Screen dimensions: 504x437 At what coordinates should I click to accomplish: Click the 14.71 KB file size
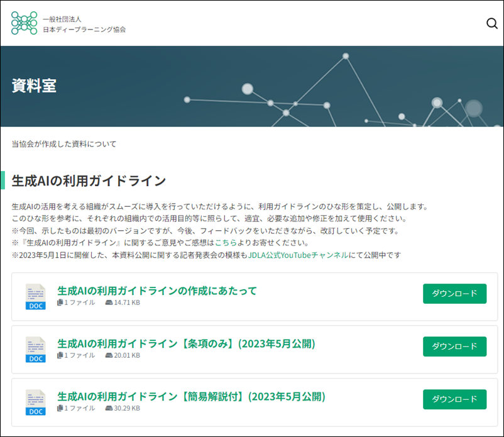(x=127, y=302)
